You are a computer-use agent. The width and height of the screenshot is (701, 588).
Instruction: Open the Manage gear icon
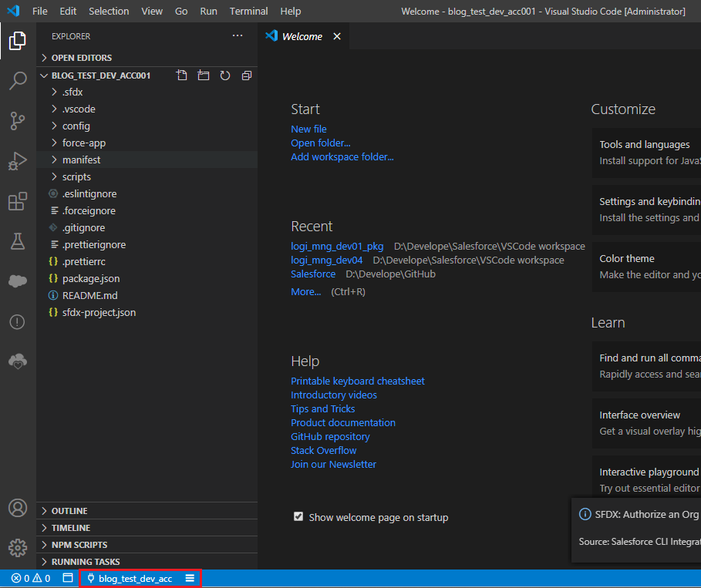[x=18, y=548]
